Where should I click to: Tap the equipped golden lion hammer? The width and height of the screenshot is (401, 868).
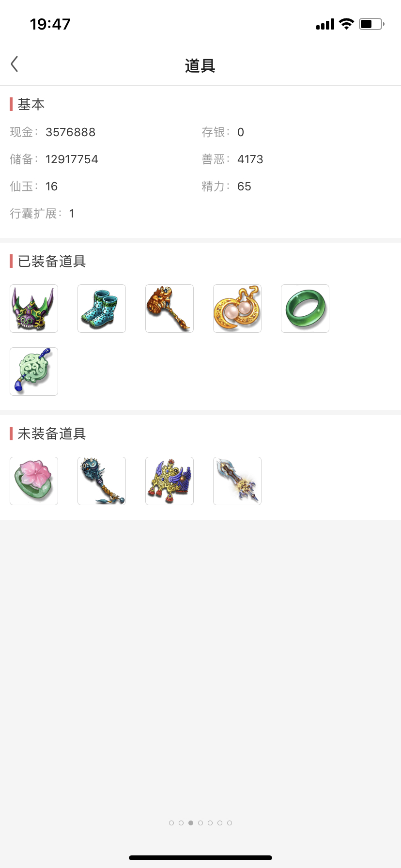point(170,309)
